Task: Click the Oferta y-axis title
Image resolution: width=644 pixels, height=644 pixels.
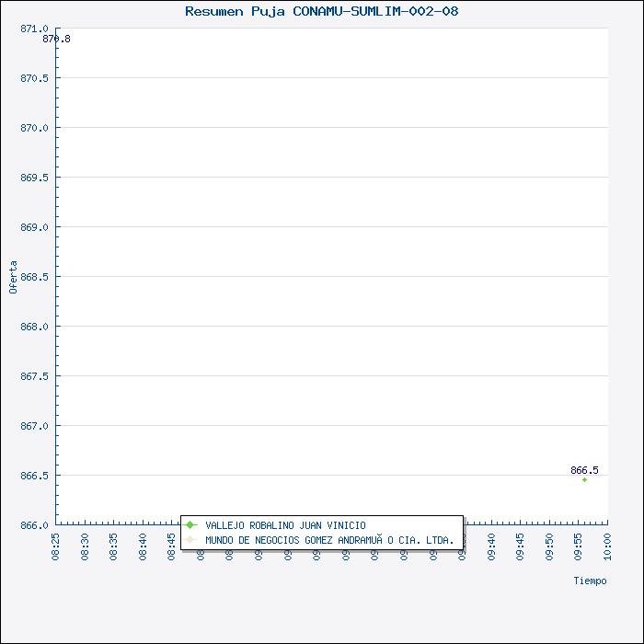Action: coord(13,277)
